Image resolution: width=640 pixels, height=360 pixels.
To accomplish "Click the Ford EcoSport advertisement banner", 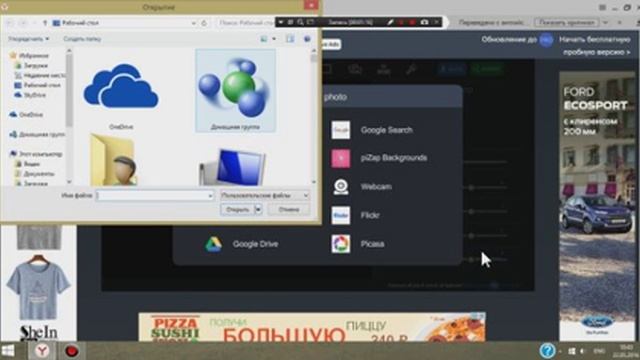I will click(x=597, y=206).
